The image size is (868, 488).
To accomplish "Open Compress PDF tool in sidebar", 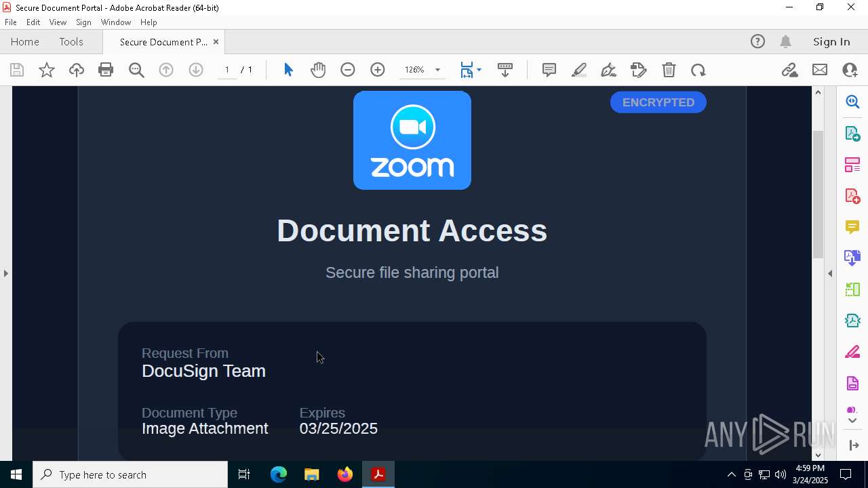I will tap(852, 320).
